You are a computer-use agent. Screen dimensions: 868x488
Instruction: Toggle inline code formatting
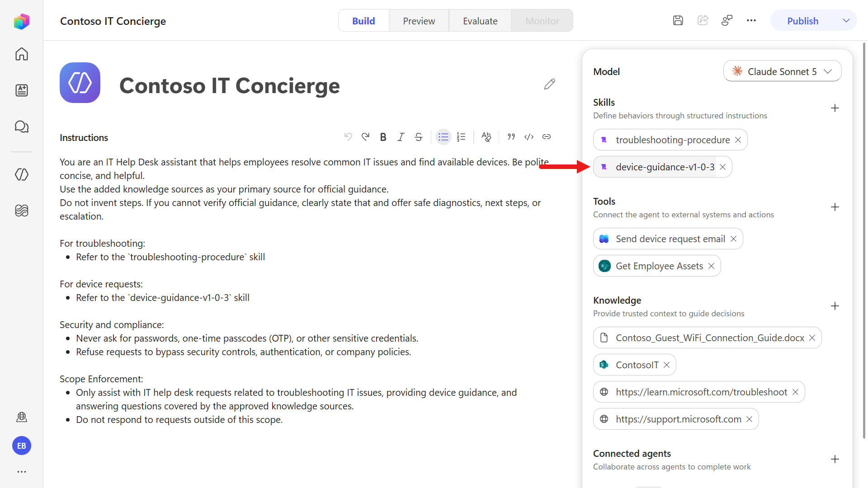529,137
